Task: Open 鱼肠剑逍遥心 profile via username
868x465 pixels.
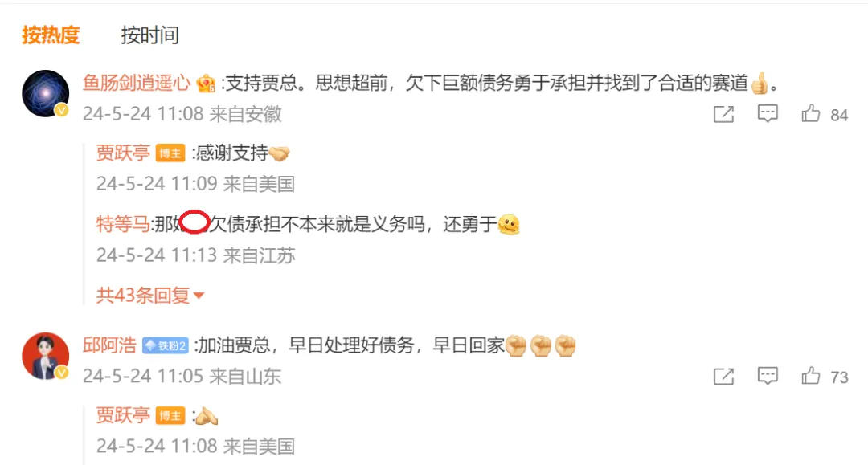Action: pos(136,83)
